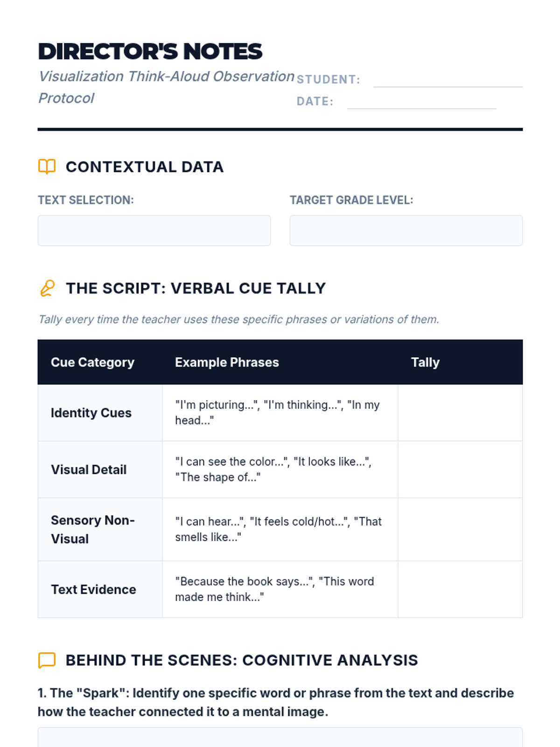Viewport: 560px width, 747px height.
Task: Click the Sensory Non-Visual tally cell
Action: point(460,529)
